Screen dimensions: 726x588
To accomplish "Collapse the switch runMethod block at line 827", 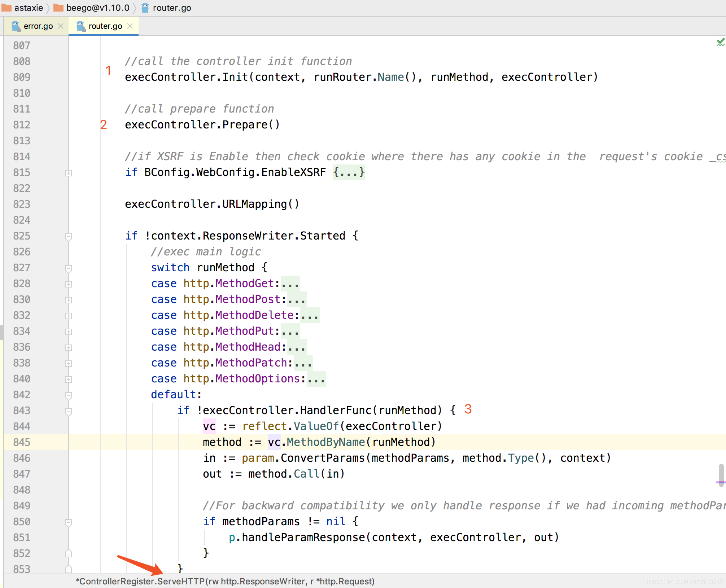I will (x=68, y=268).
